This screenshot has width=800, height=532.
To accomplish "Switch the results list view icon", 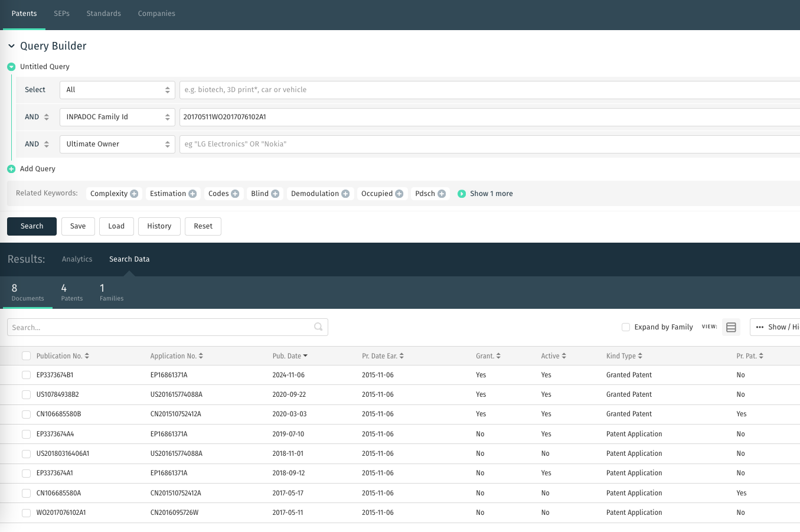I will point(731,327).
